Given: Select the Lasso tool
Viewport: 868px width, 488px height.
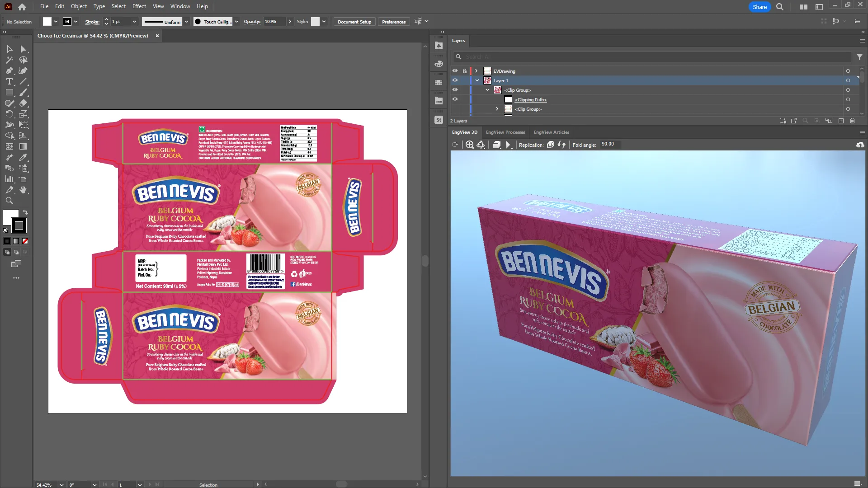Looking at the screenshot, I should (24, 60).
